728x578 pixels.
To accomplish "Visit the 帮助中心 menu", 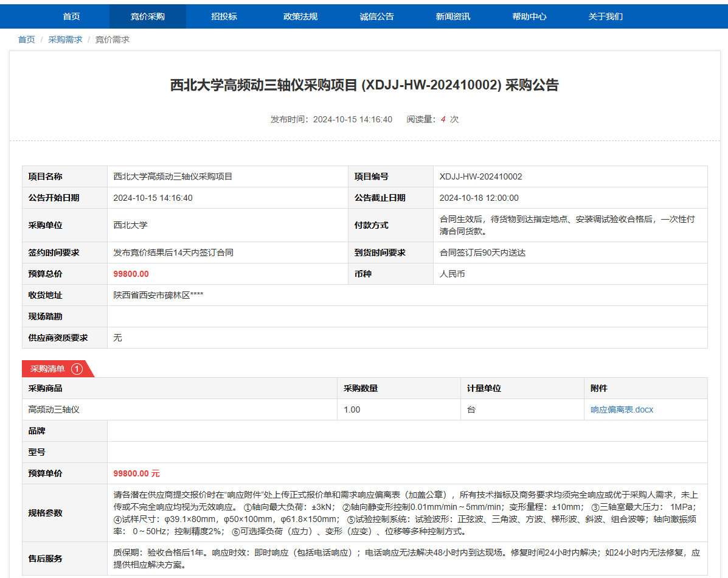I will (529, 16).
